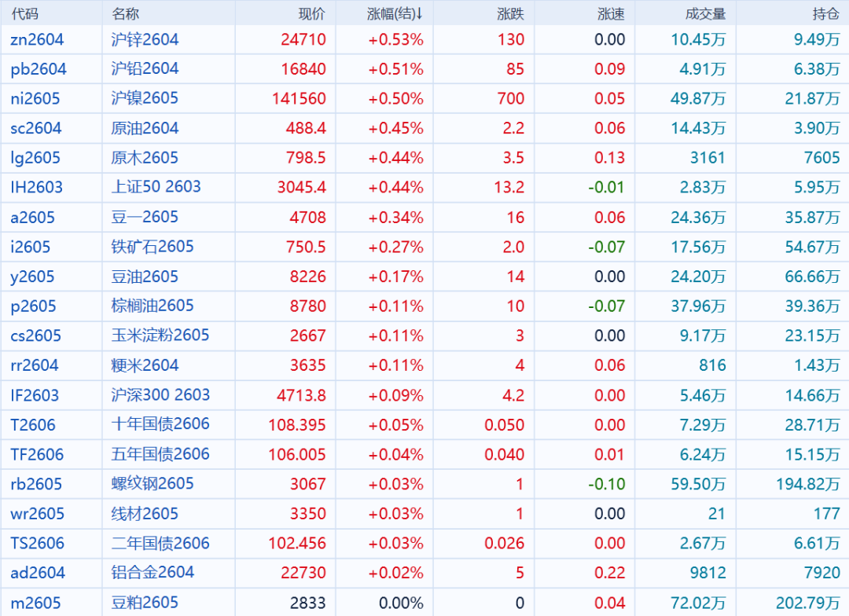This screenshot has width=849, height=616.
Task: Open the ni2605 nickel contract
Action: (35, 99)
